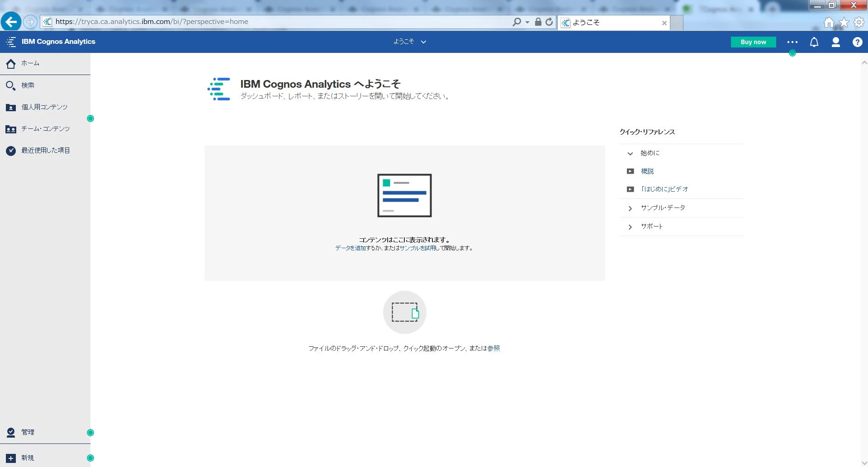Open the ようこそ view switcher dropdown
The height and width of the screenshot is (467, 868).
click(410, 42)
